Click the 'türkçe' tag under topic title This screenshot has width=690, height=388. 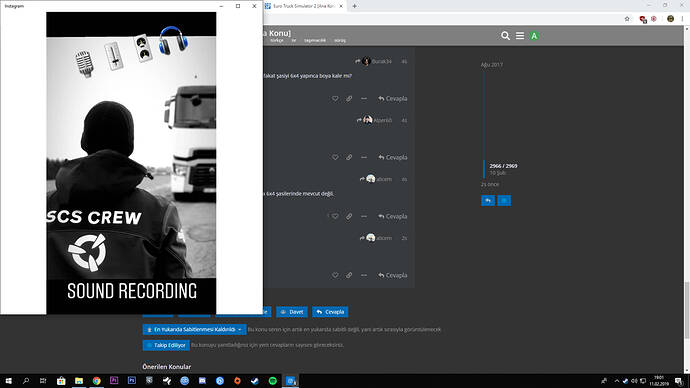tap(277, 40)
